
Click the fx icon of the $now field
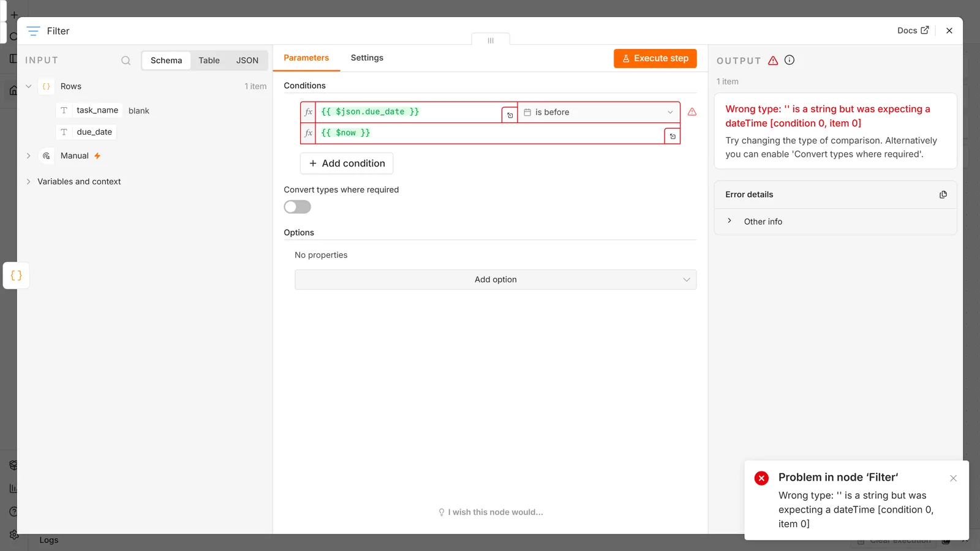308,133
